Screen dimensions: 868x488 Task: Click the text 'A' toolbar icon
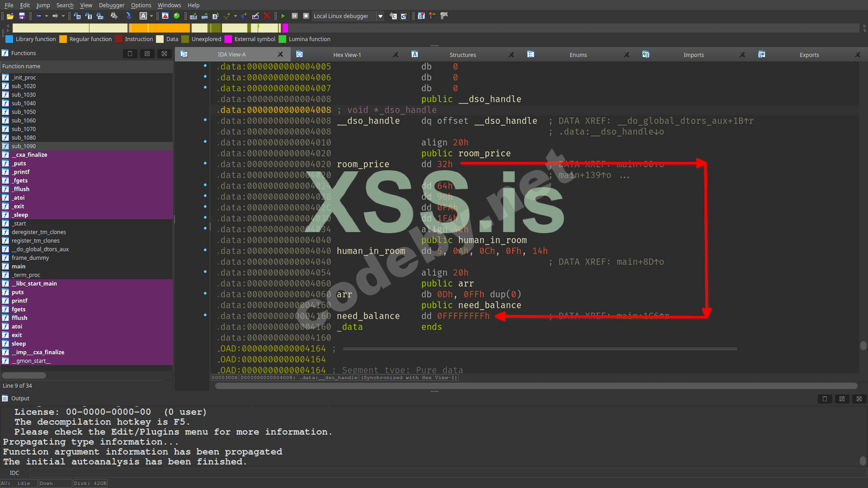[x=143, y=16]
